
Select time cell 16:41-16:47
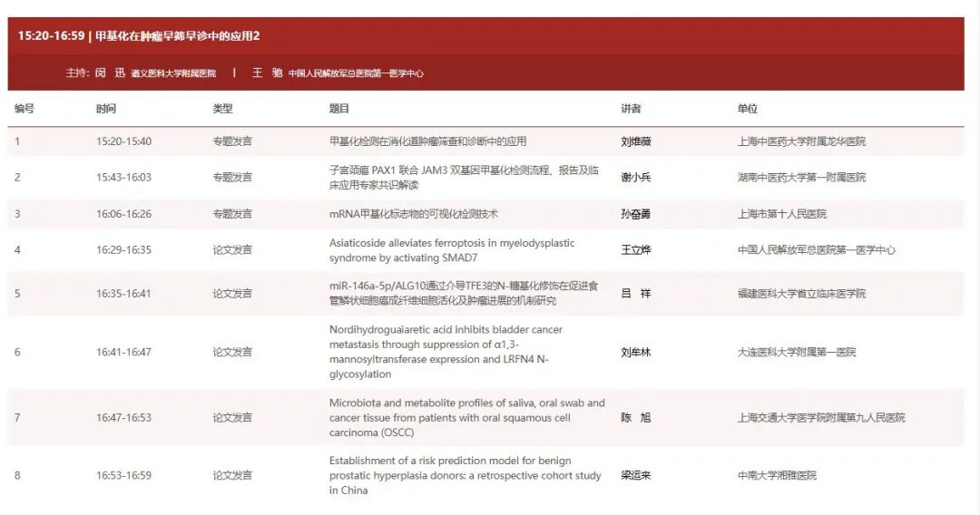[x=123, y=352]
